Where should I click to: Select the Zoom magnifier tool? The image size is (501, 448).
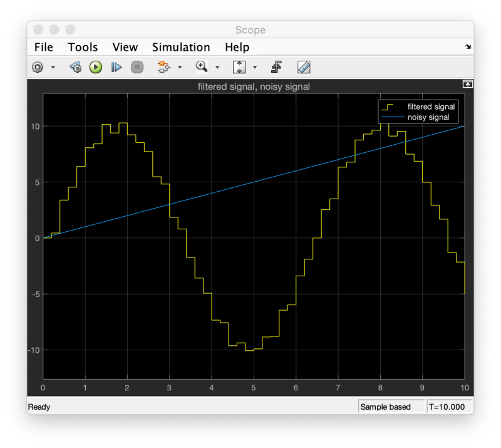click(x=202, y=67)
